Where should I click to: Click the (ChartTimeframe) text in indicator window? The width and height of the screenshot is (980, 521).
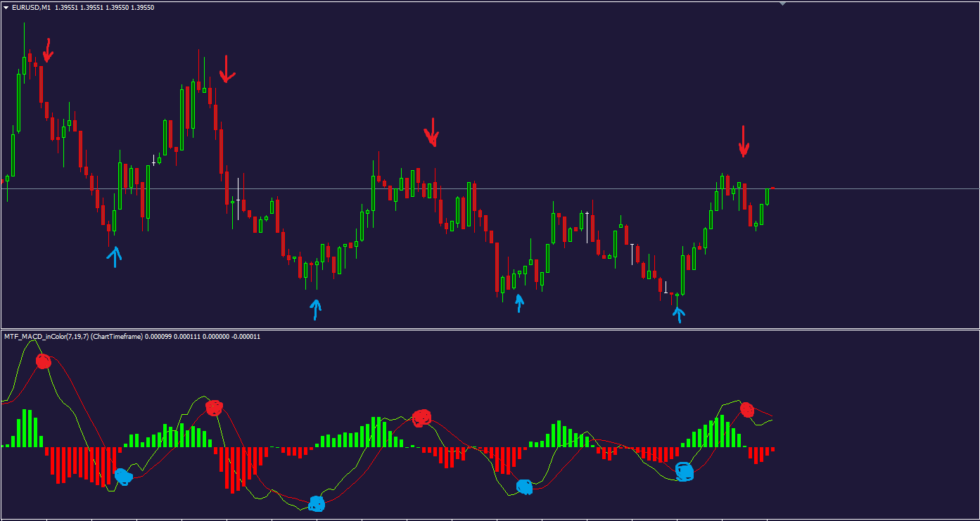(x=117, y=337)
